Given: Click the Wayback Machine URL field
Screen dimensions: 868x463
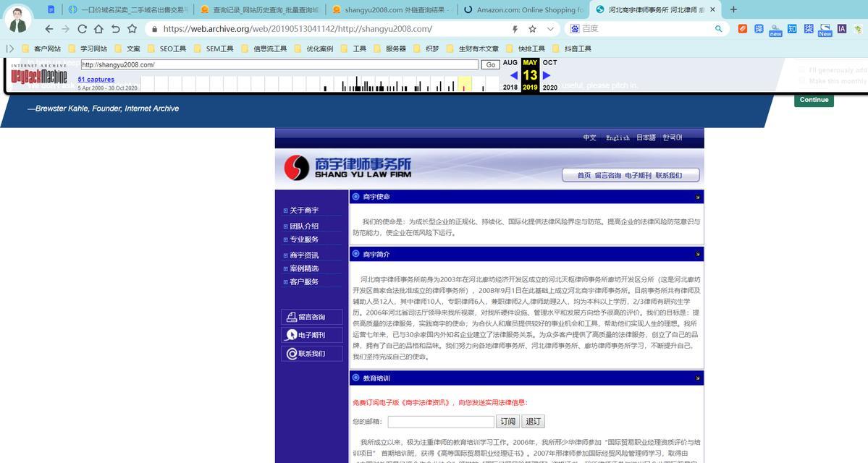Looking at the screenshot, I should pyautogui.click(x=279, y=64).
